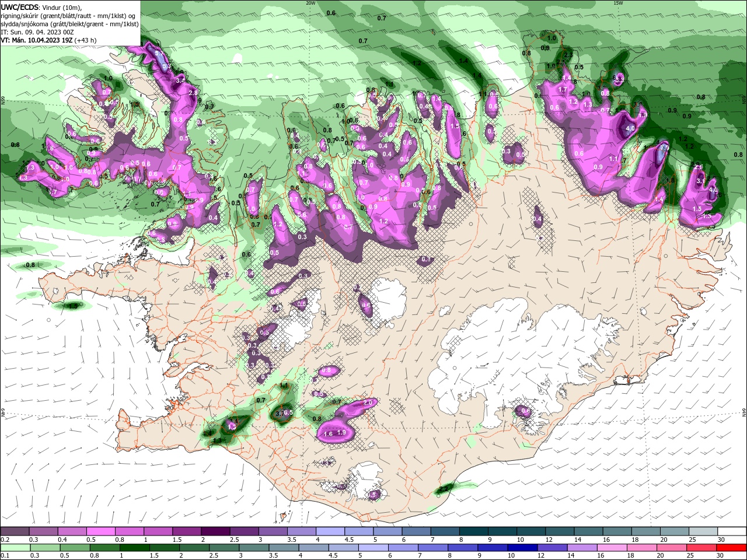Select the red rain-scale swatch between 25 and 30
The height and width of the screenshot is (560, 747).
point(701,548)
